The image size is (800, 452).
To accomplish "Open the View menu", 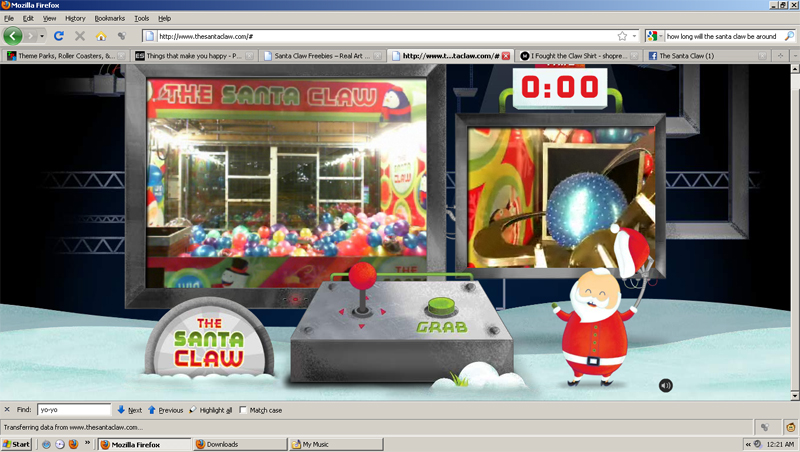I will (49, 18).
